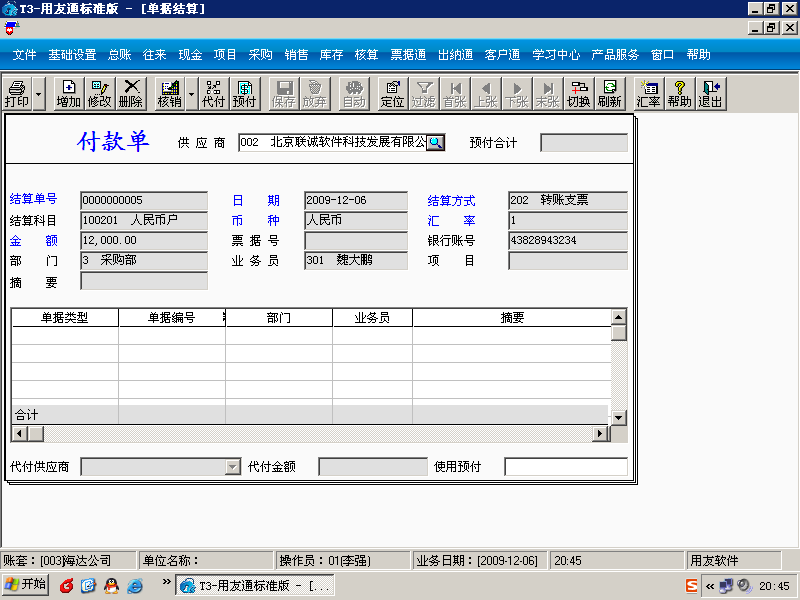
Task: Click the 过滤 (Filter) toolbar icon
Action: point(423,94)
